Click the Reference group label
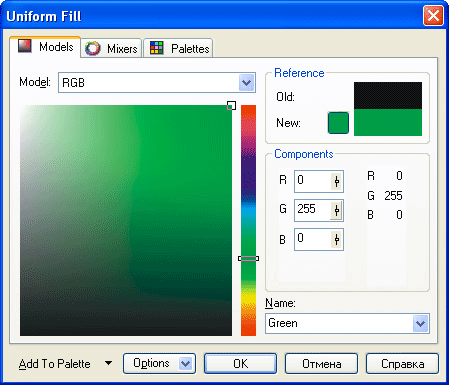The image size is (449, 385). (299, 73)
